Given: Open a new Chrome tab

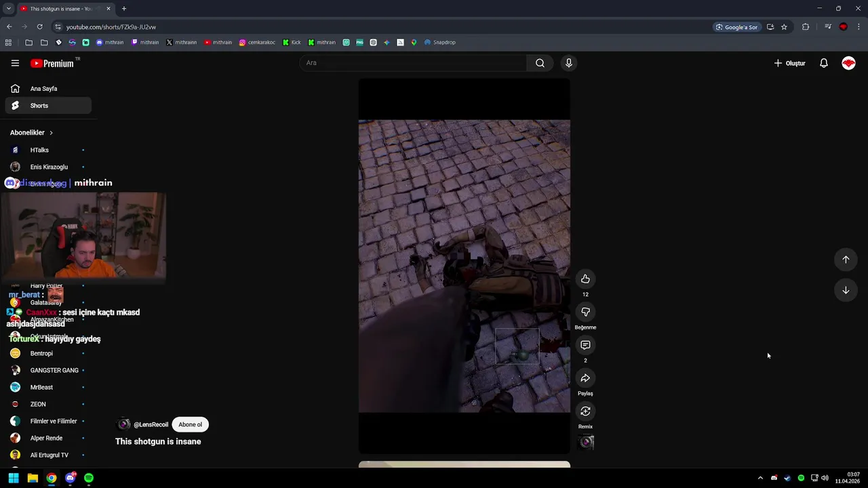Looking at the screenshot, I should (123, 9).
